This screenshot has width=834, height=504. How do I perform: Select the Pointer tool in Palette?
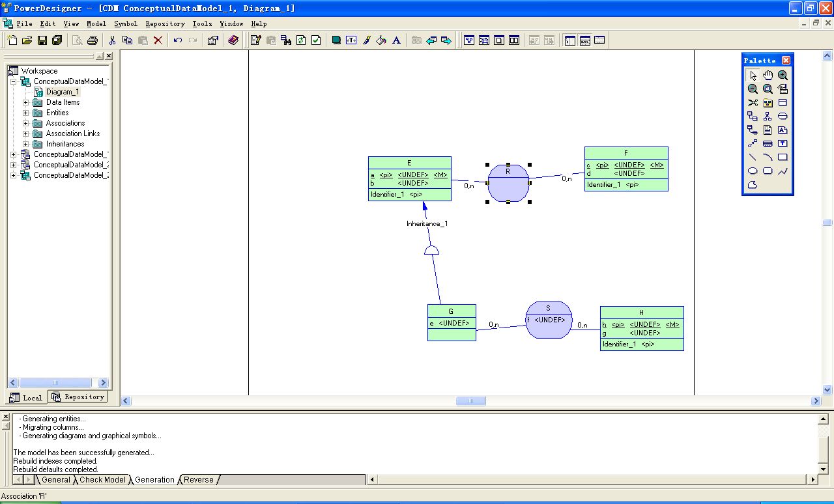tap(753, 76)
